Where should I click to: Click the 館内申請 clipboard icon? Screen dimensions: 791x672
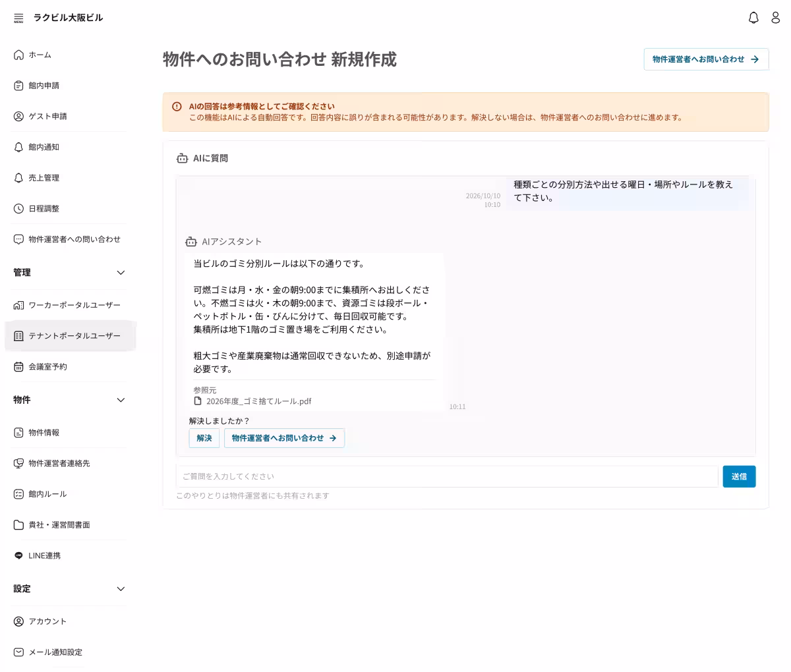pos(18,86)
